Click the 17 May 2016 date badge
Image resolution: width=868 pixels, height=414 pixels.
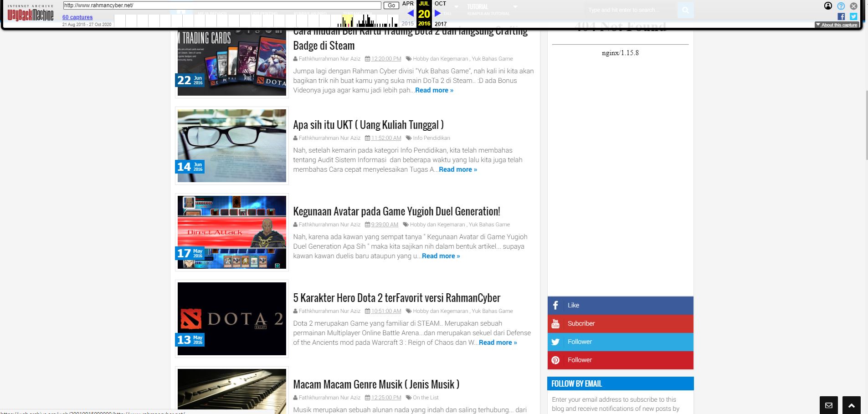(190, 253)
